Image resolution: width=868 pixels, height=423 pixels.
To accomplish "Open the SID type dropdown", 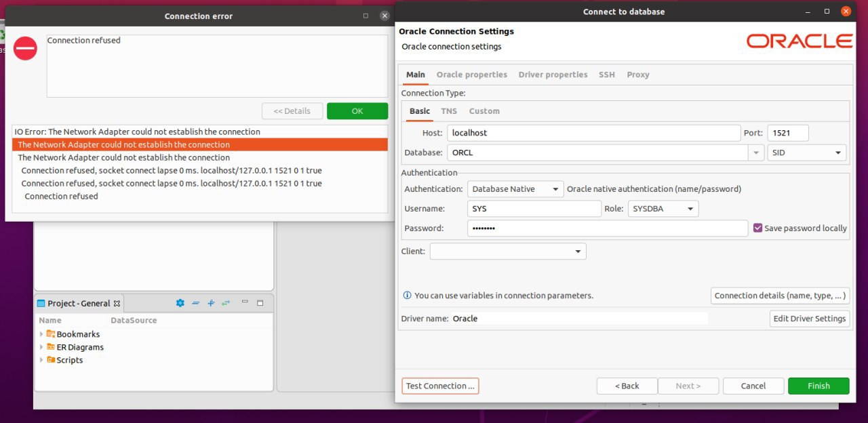I will click(x=807, y=153).
